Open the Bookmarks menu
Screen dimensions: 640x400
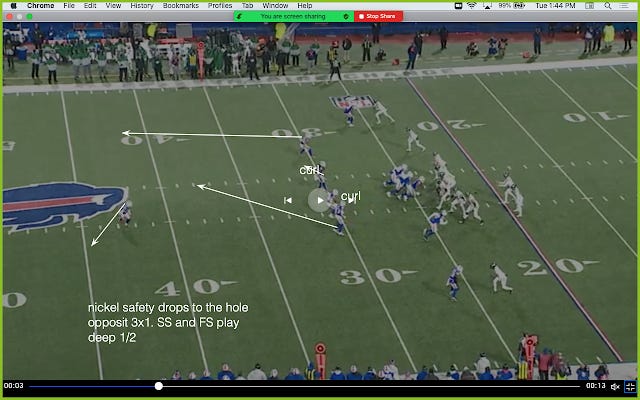pyautogui.click(x=180, y=5)
